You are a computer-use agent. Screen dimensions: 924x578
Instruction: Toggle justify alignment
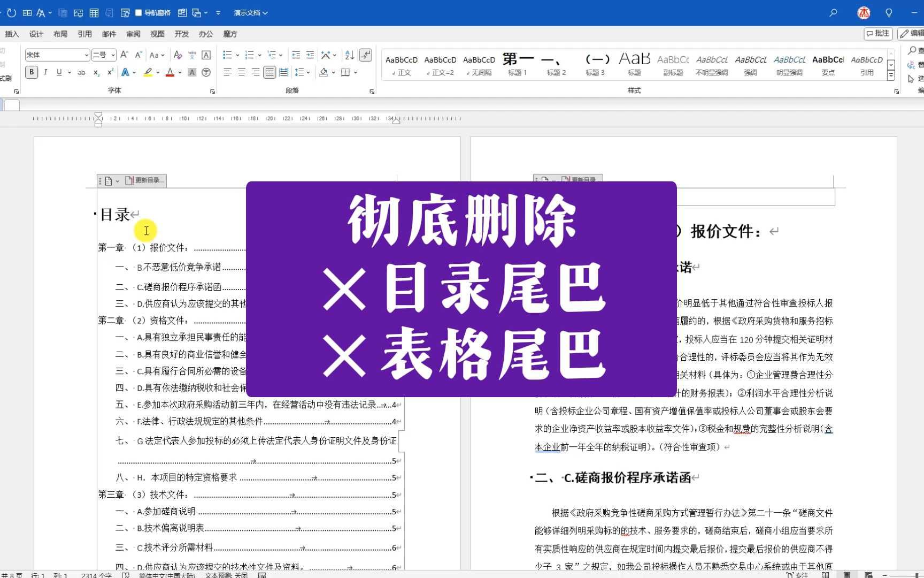269,72
